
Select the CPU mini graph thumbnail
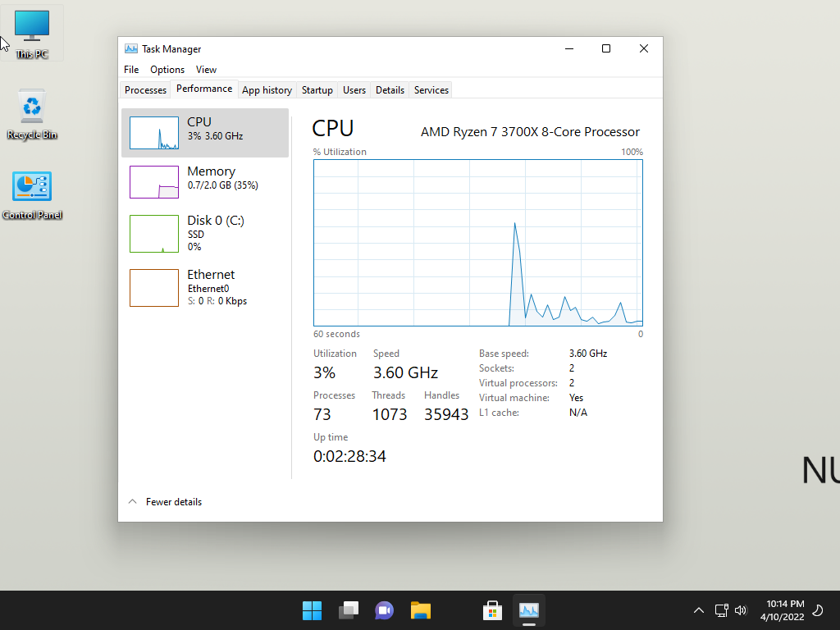pyautogui.click(x=153, y=133)
